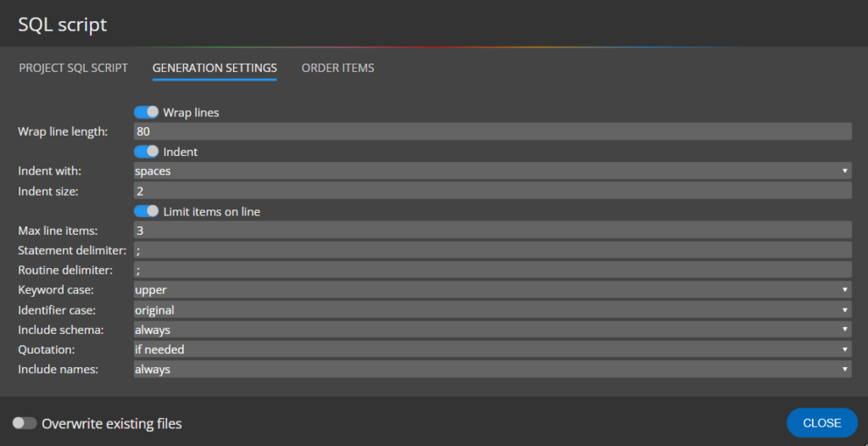The image size is (868, 446).
Task: Open the Identifier case dropdown
Action: click(x=492, y=310)
